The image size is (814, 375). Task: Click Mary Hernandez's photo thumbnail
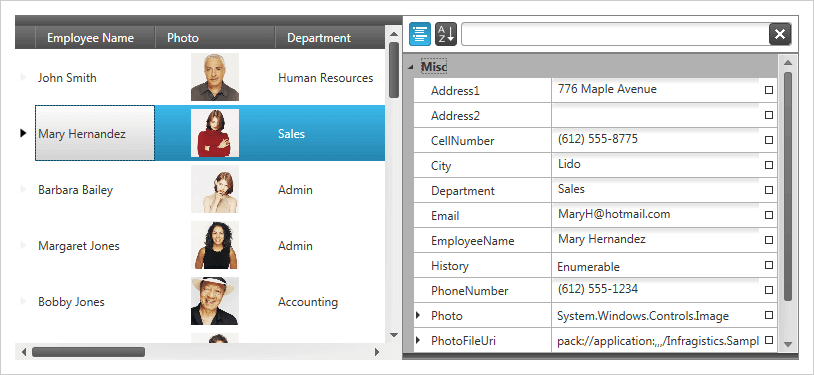click(x=215, y=133)
